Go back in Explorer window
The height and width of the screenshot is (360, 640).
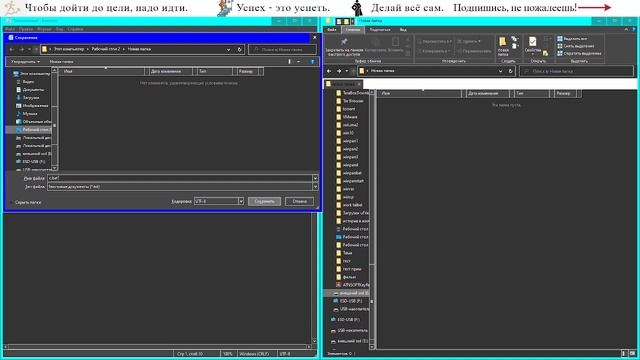[329, 71]
